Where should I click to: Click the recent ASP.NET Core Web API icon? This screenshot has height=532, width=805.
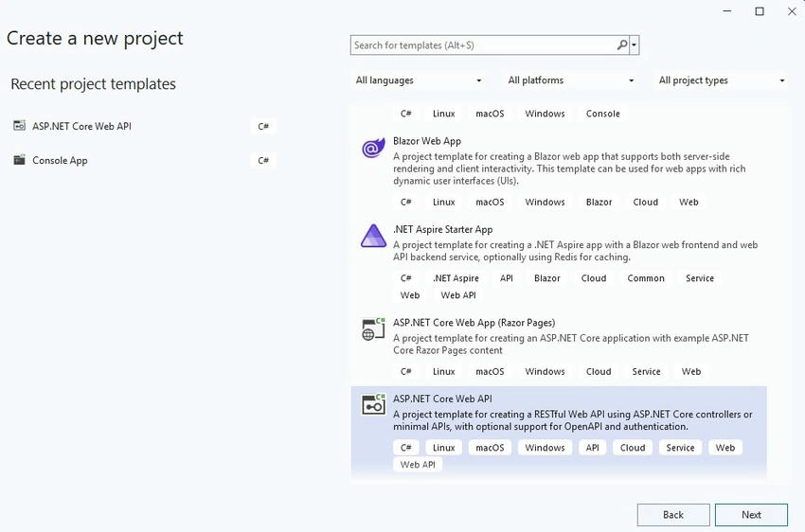(19, 126)
